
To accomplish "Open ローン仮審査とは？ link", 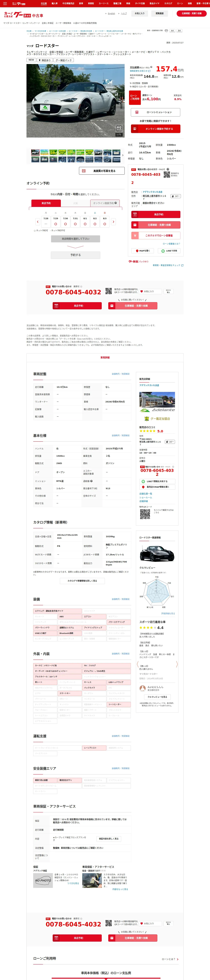I will coord(172,244).
